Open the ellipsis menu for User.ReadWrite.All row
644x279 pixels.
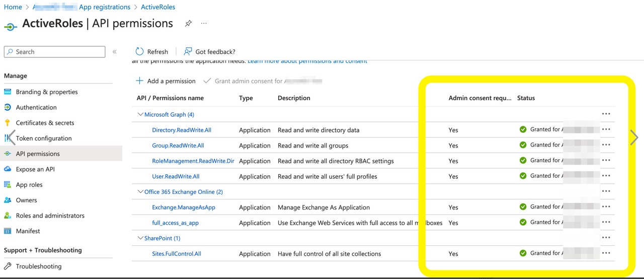[x=606, y=176]
